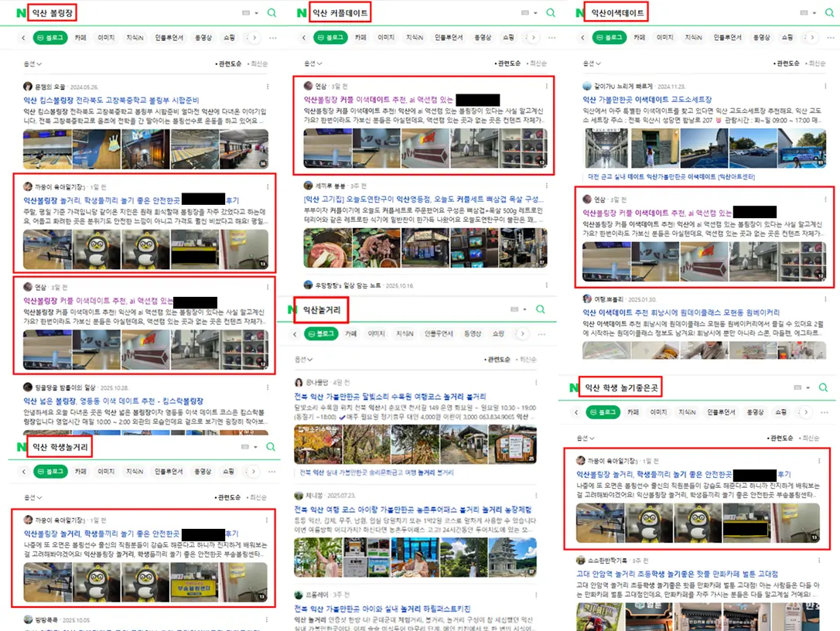The width and height of the screenshot is (840, 631).
Task: Click the search magnifier in the 익산놀거리 panel
Action: pos(541,309)
